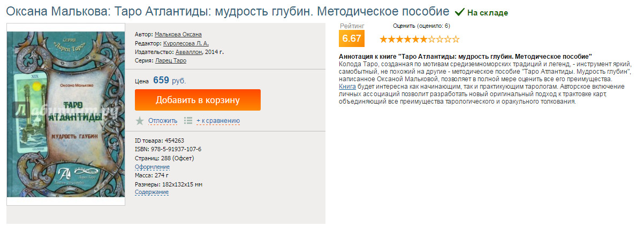Rate the book with the tenth star
This screenshot has width=644, height=226.
pyautogui.click(x=456, y=39)
